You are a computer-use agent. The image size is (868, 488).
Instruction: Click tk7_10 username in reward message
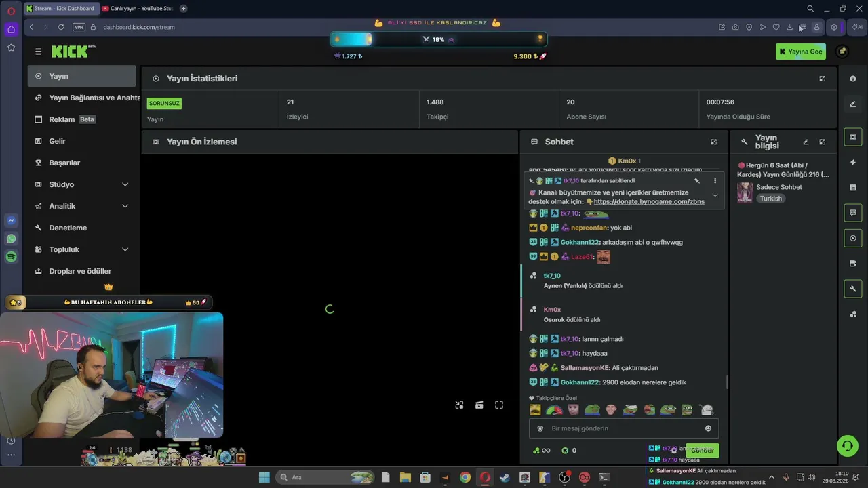coord(552,276)
